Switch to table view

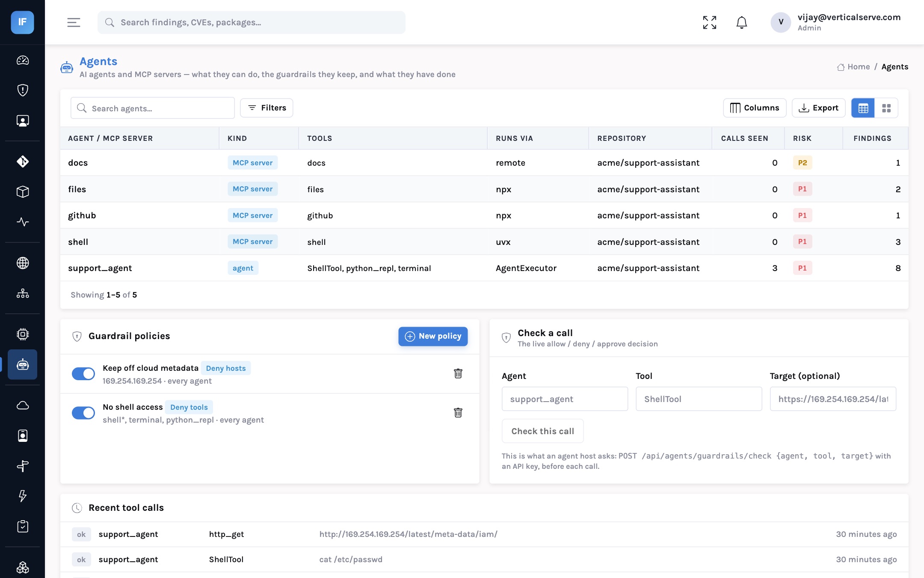[x=863, y=108]
